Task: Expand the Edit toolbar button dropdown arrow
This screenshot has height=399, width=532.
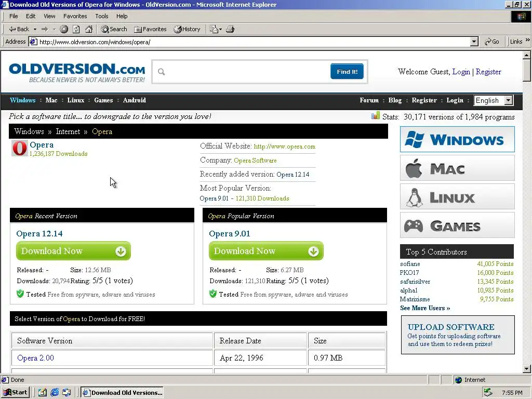Action: coord(220,30)
